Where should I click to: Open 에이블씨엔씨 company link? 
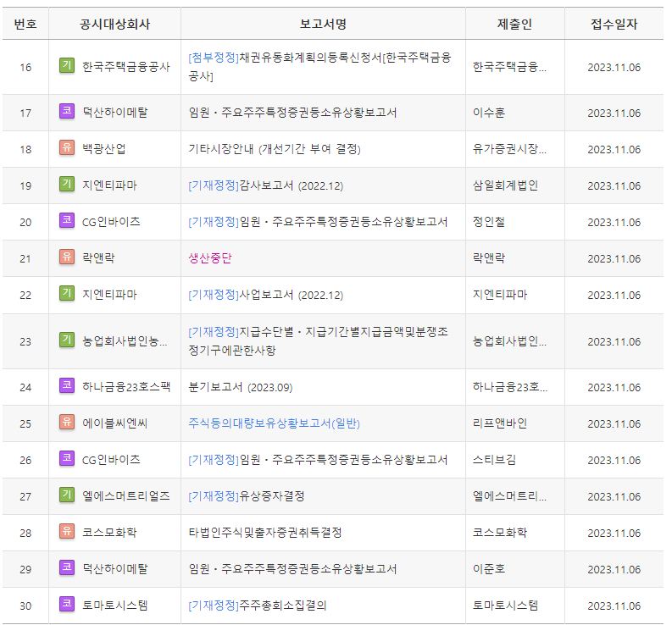115,423
